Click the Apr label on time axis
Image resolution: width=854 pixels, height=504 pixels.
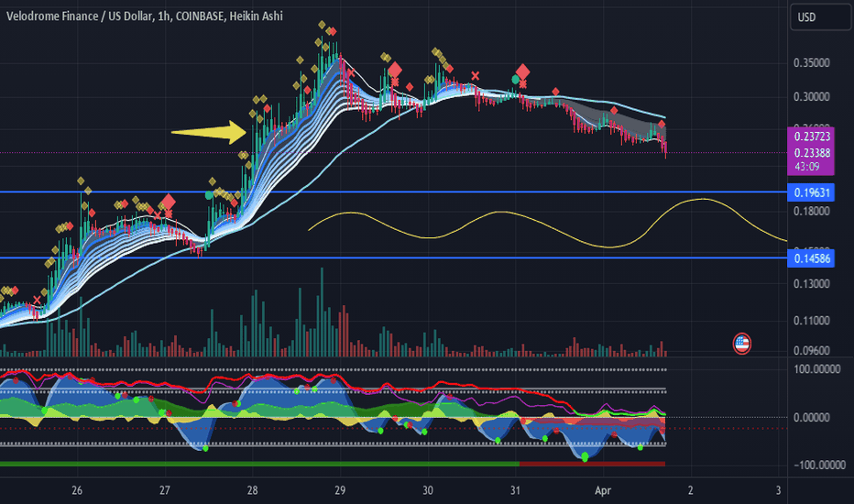click(x=603, y=490)
